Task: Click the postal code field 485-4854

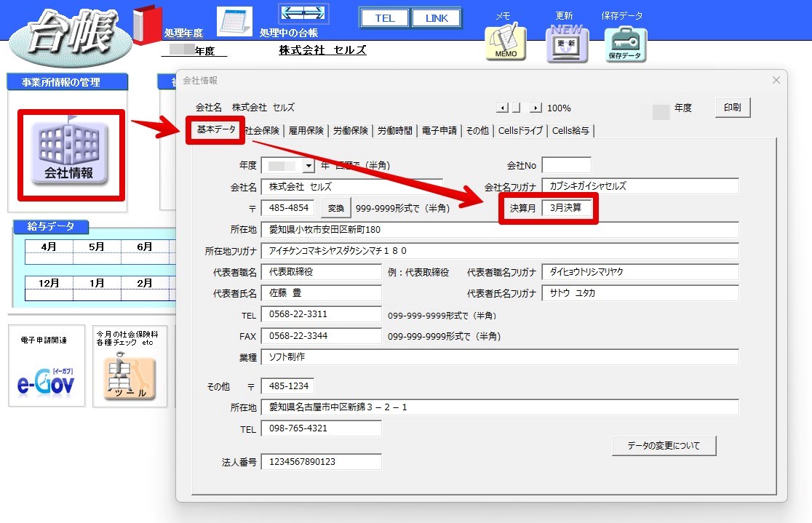Action: (x=289, y=207)
